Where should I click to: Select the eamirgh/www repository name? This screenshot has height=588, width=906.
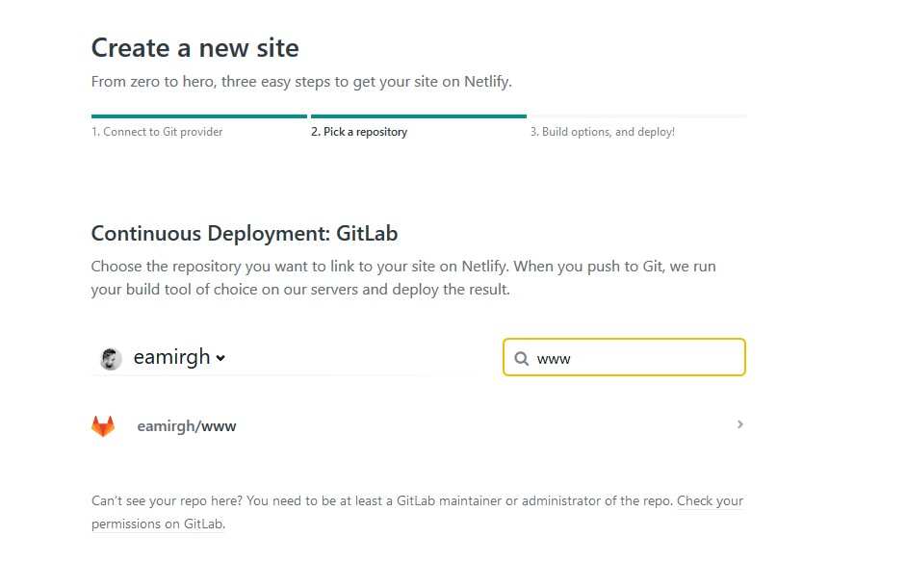(187, 425)
